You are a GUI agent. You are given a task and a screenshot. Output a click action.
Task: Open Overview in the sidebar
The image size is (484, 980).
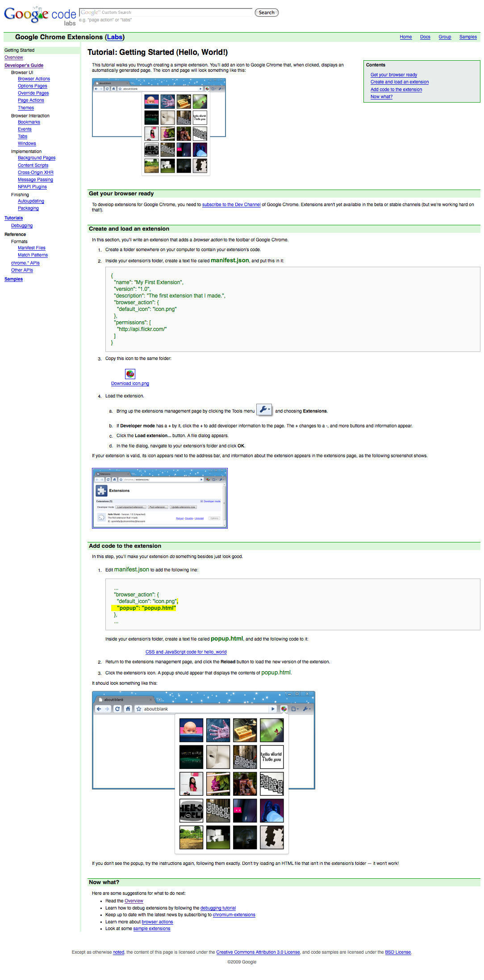(14, 58)
